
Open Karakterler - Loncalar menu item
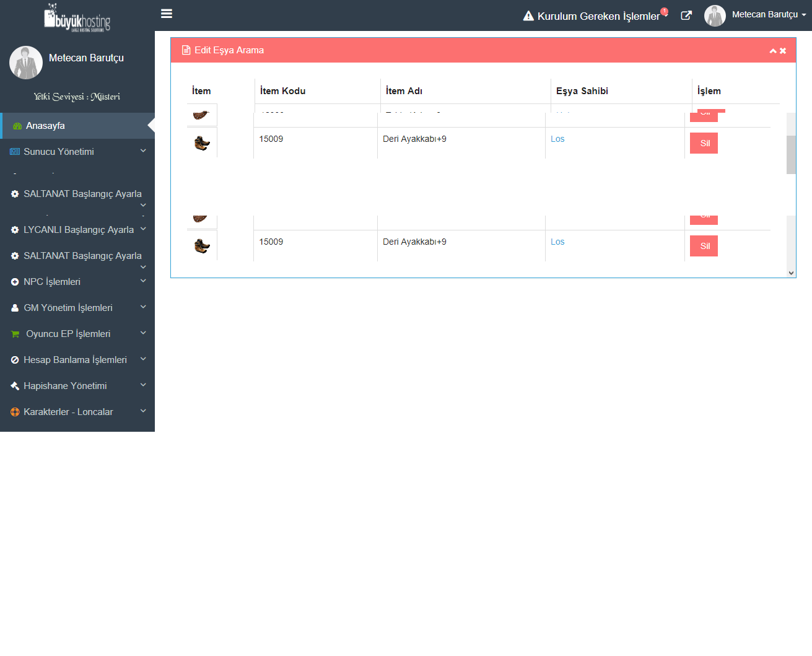77,412
